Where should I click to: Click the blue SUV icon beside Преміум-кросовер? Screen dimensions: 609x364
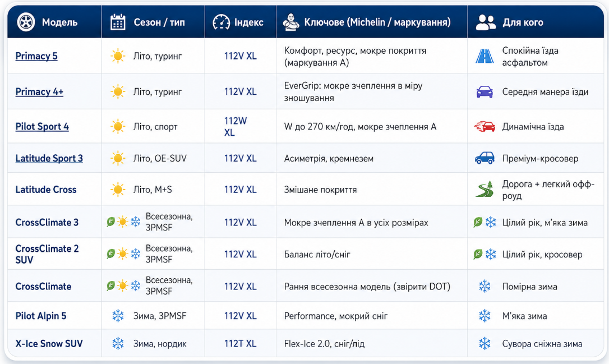pyautogui.click(x=485, y=158)
